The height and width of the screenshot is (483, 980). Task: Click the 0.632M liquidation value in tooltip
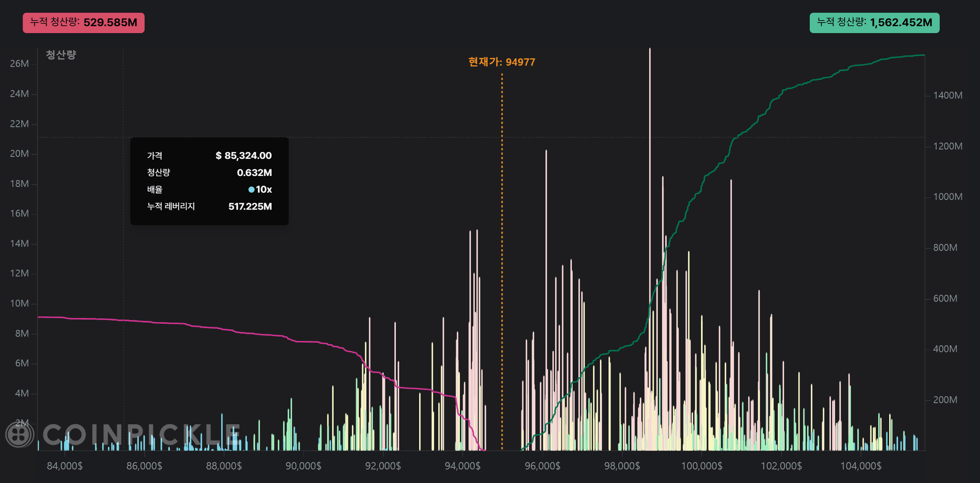pos(254,173)
